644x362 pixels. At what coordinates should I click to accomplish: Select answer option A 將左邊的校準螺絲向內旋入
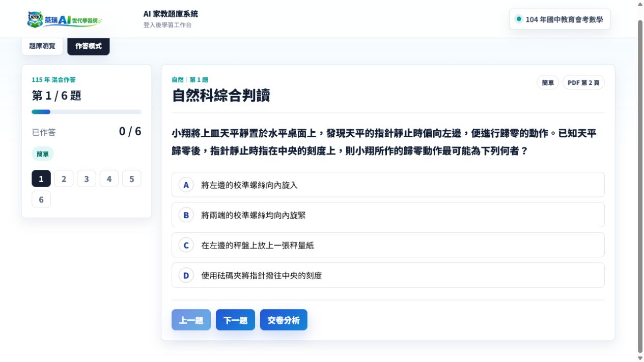point(388,185)
